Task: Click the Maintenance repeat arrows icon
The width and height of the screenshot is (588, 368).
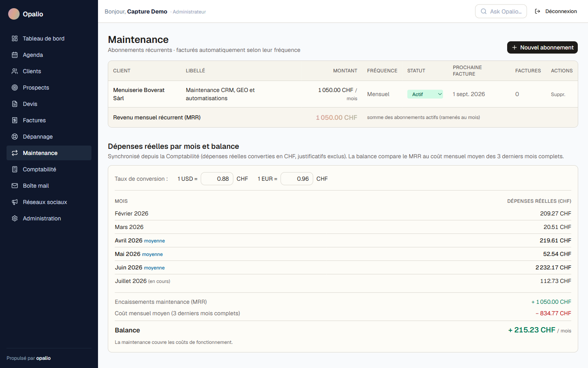Action: click(x=15, y=153)
